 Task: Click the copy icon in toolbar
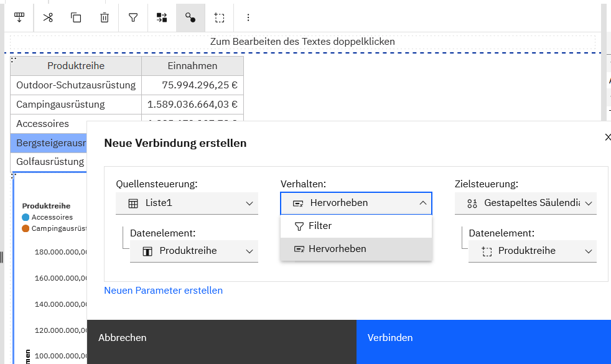(x=76, y=17)
